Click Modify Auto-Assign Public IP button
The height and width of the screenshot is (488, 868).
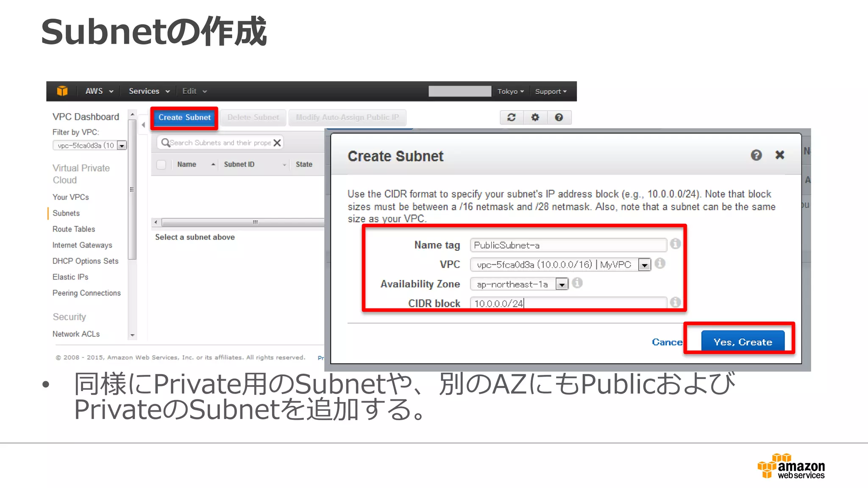(x=348, y=117)
